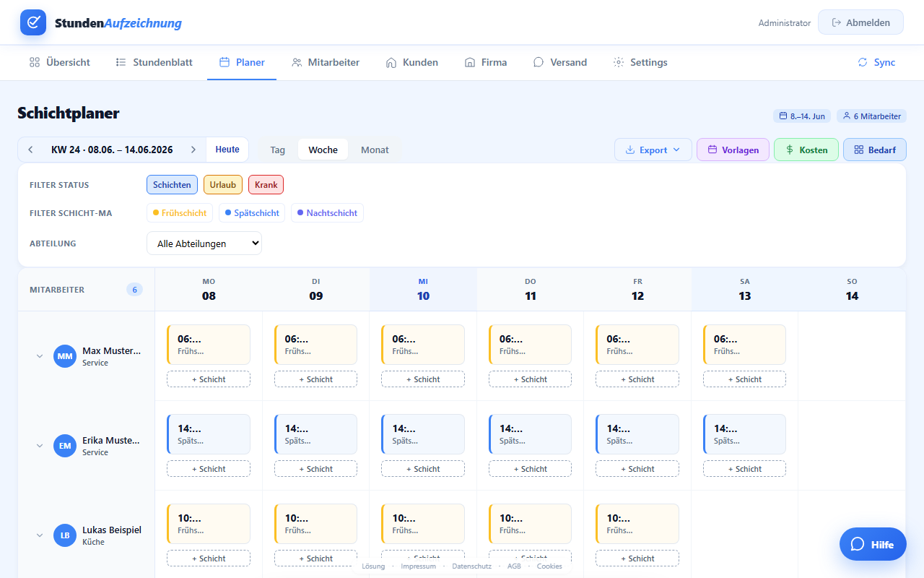Add shift for Lukas Beispiel on Monday
This screenshot has height=578, width=924.
209,558
